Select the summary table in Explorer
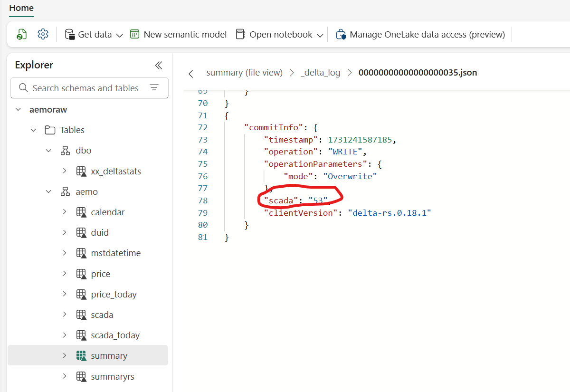The width and height of the screenshot is (570, 392). (88, 355)
